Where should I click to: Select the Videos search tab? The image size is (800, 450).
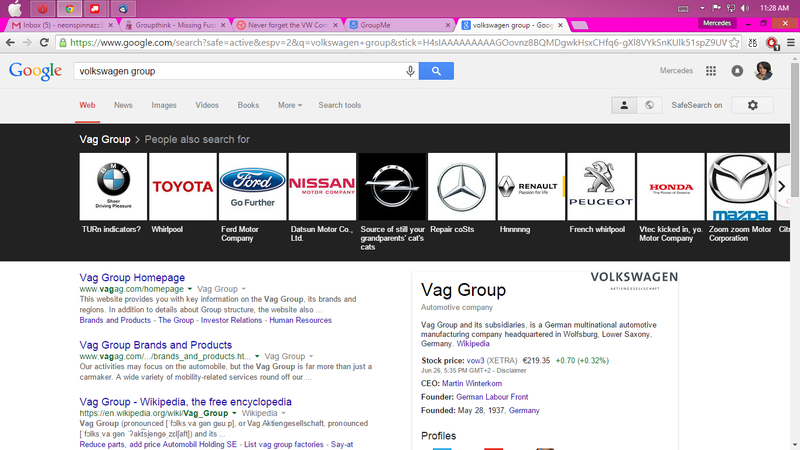point(207,105)
